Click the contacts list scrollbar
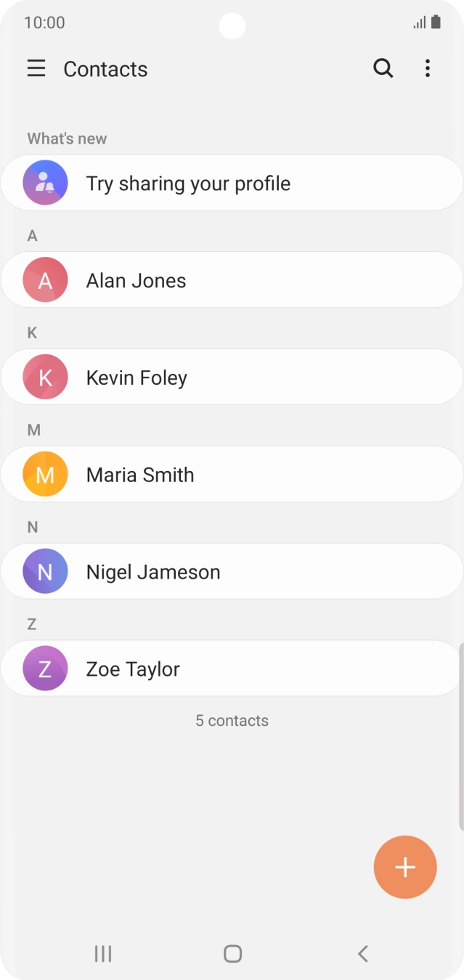 [x=461, y=737]
